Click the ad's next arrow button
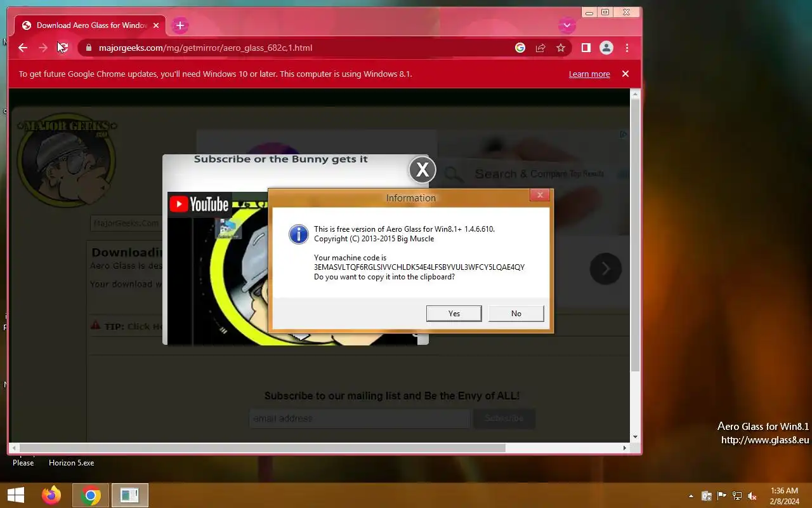812x508 pixels. [x=606, y=269]
